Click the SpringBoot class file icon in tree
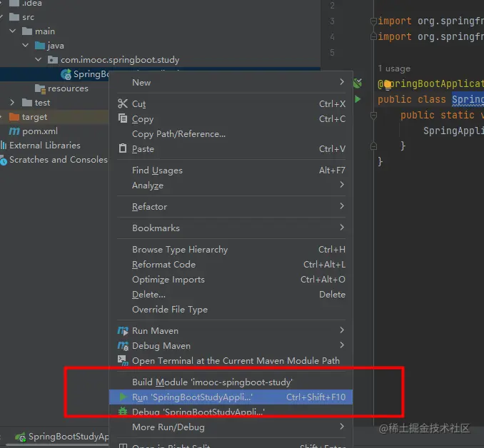The width and height of the screenshot is (484, 448). click(66, 74)
